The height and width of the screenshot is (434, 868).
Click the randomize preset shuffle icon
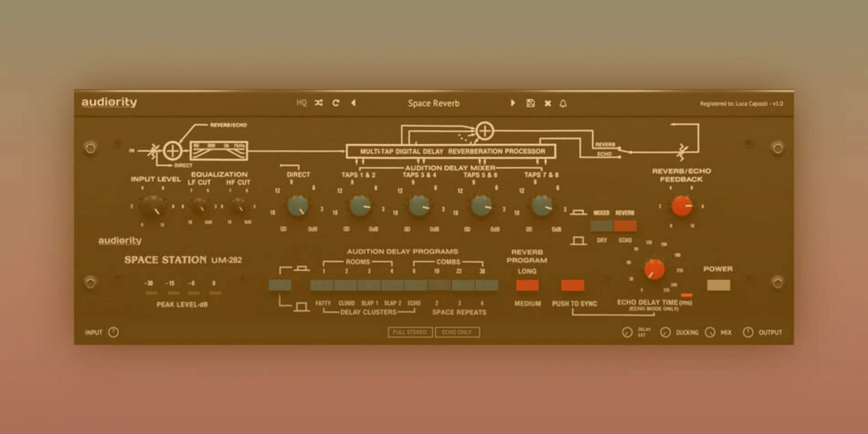pyautogui.click(x=319, y=103)
